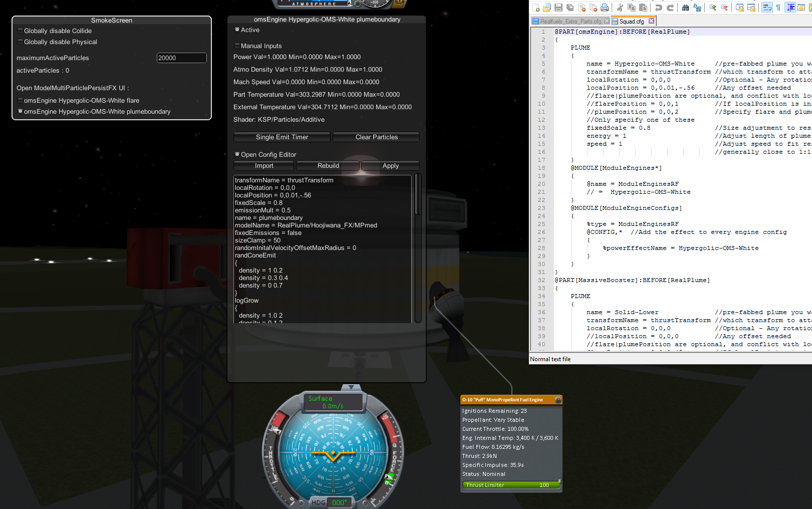Click the Clear Particles button
Image resolution: width=812 pixels, height=509 pixels.
(x=377, y=137)
